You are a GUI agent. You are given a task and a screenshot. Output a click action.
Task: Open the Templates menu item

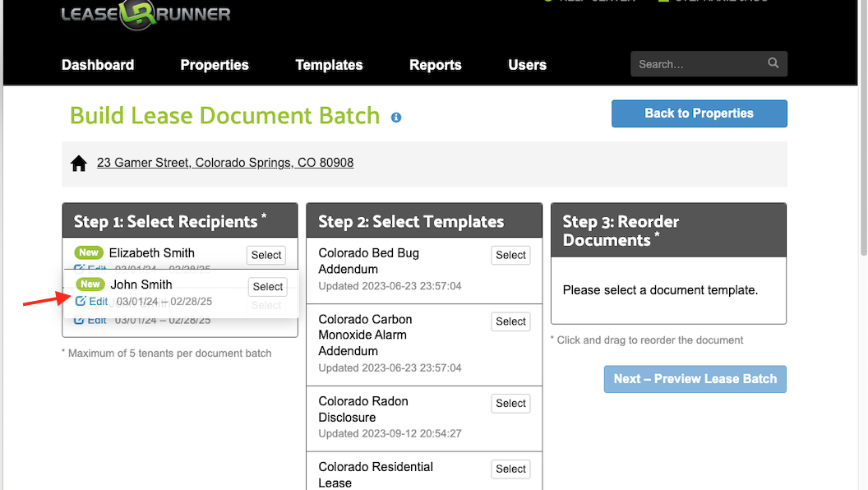(x=329, y=65)
